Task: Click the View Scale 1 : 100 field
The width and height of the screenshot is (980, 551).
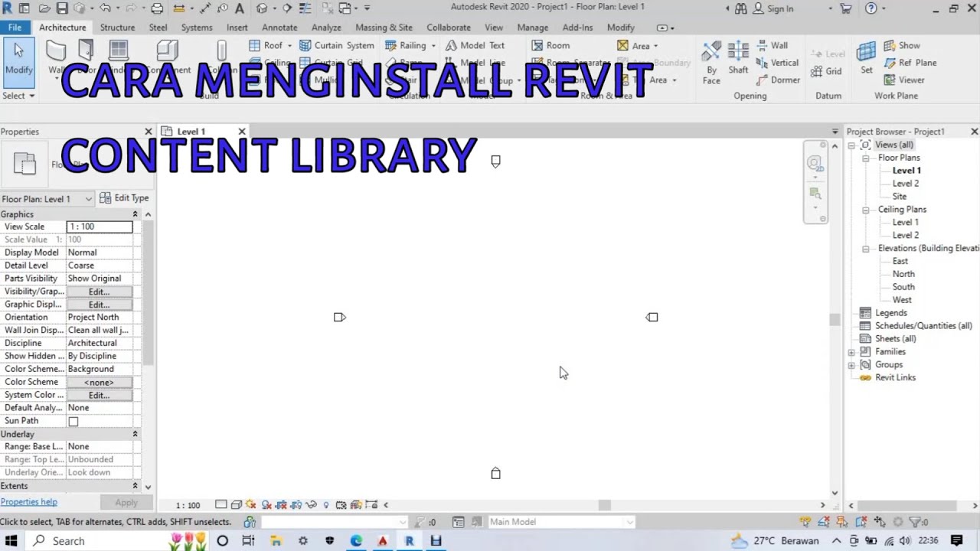Action: [100, 227]
